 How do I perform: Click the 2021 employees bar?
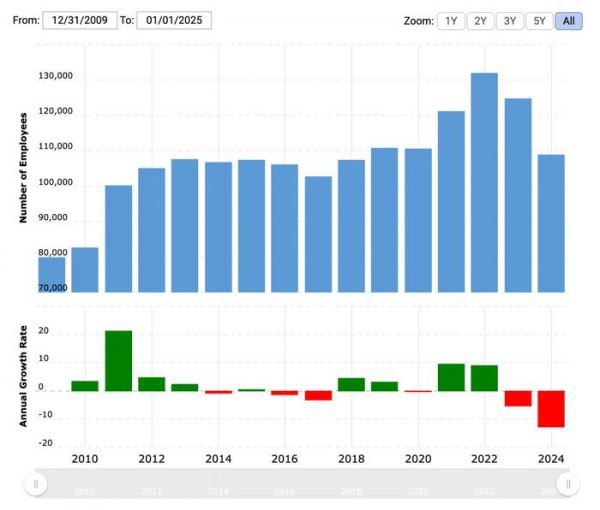451,201
